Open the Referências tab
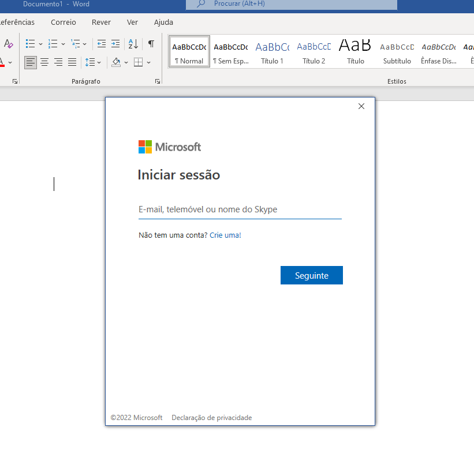This screenshot has height=476, width=474. pyautogui.click(x=17, y=22)
